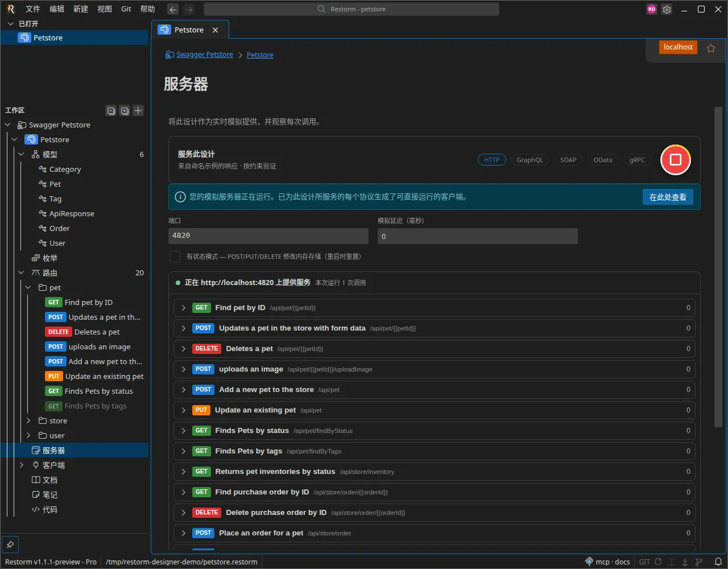
Task: Click the Restorm - petstore search bar
Action: (x=351, y=9)
